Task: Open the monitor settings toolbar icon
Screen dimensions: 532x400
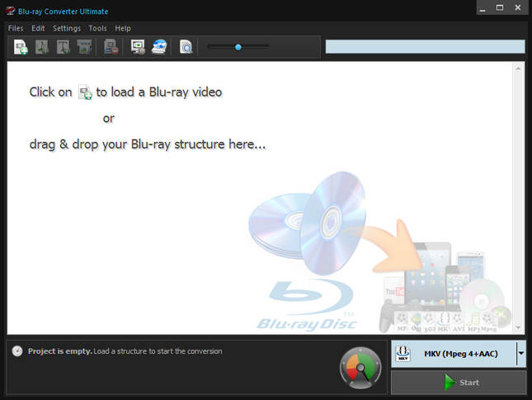Action: pyautogui.click(x=138, y=47)
